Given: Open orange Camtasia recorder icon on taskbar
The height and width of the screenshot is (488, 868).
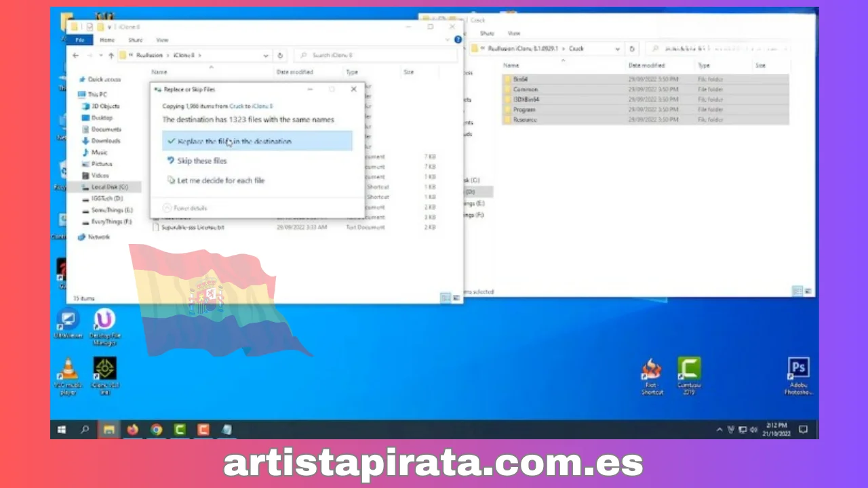Looking at the screenshot, I should pyautogui.click(x=203, y=430).
